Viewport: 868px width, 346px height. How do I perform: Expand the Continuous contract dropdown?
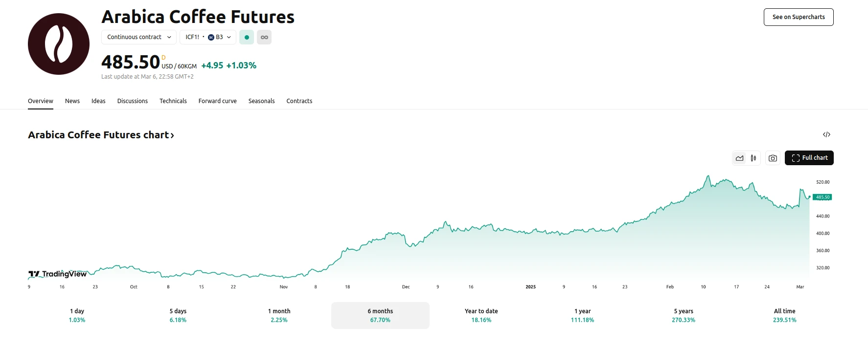139,37
